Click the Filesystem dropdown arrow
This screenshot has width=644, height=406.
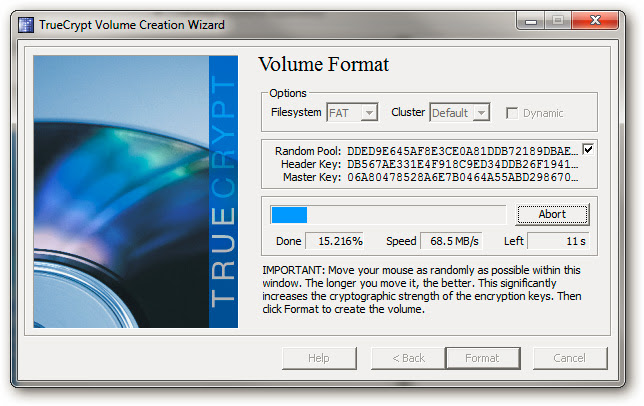(369, 112)
